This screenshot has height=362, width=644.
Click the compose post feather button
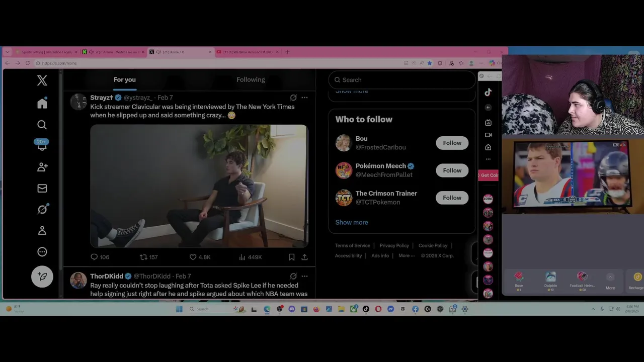pyautogui.click(x=42, y=277)
